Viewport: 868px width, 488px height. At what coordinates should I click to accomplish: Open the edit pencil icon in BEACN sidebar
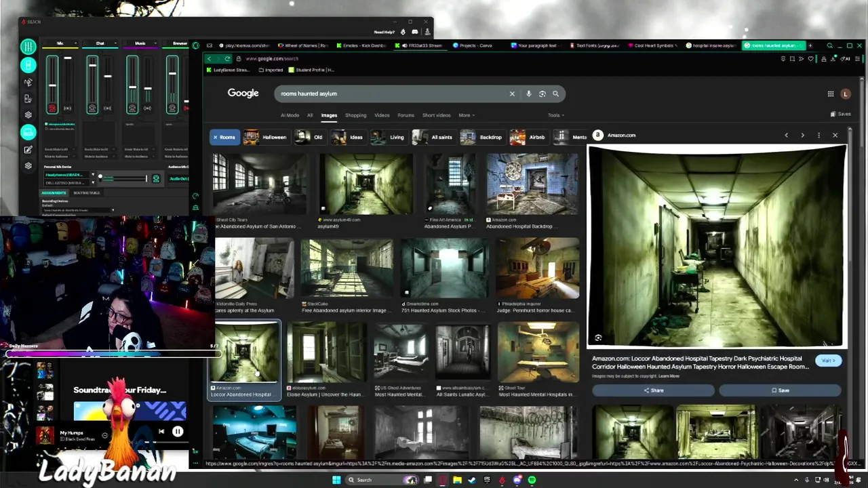tap(28, 150)
